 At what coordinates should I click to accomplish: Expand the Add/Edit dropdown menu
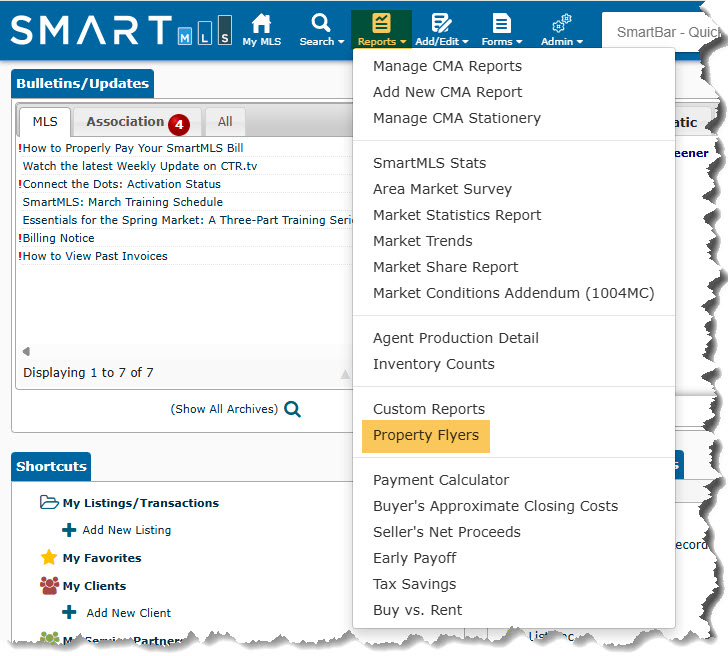click(442, 41)
